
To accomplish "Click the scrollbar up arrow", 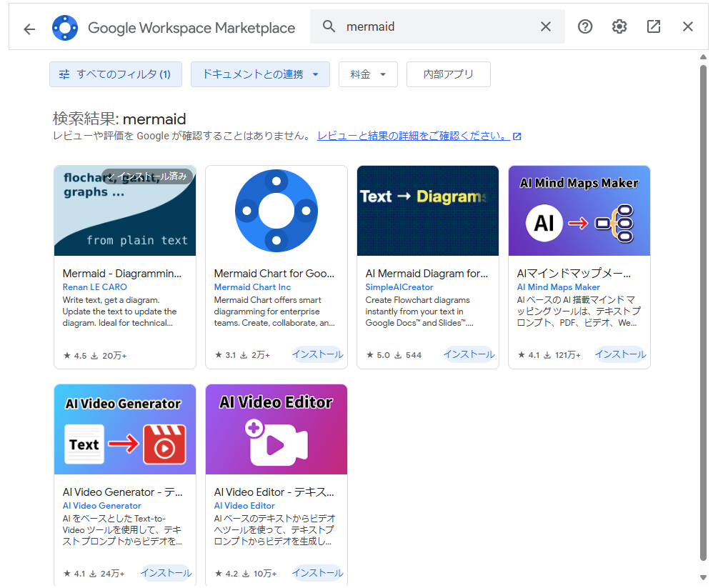I will [703, 57].
